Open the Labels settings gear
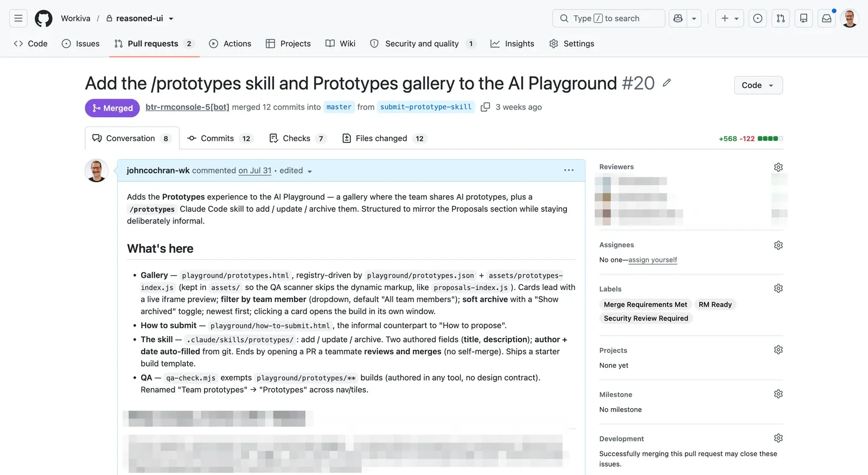 point(778,288)
